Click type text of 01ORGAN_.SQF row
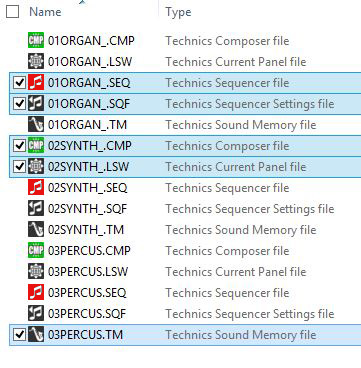The height and width of the screenshot is (368, 361). point(250,104)
